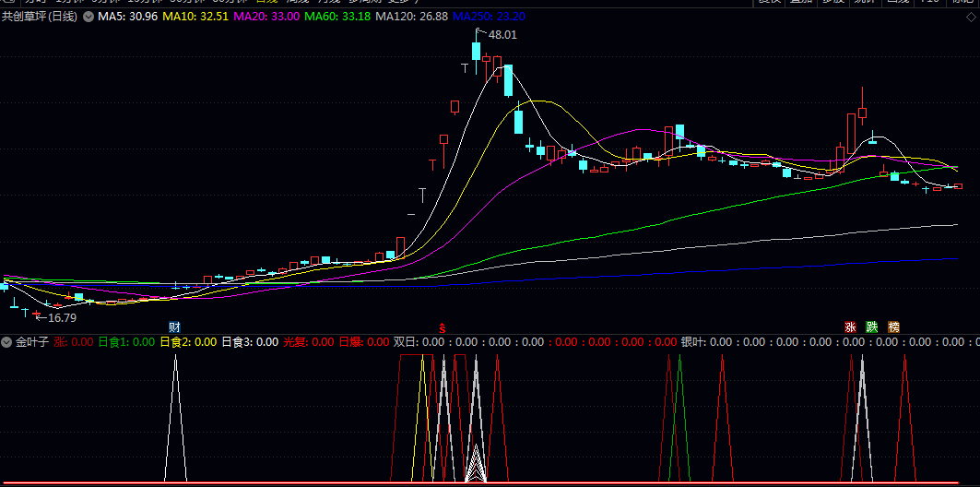980x487 pixels.
Task: Click the orange 榜 marker icon
Action: pyautogui.click(x=893, y=327)
